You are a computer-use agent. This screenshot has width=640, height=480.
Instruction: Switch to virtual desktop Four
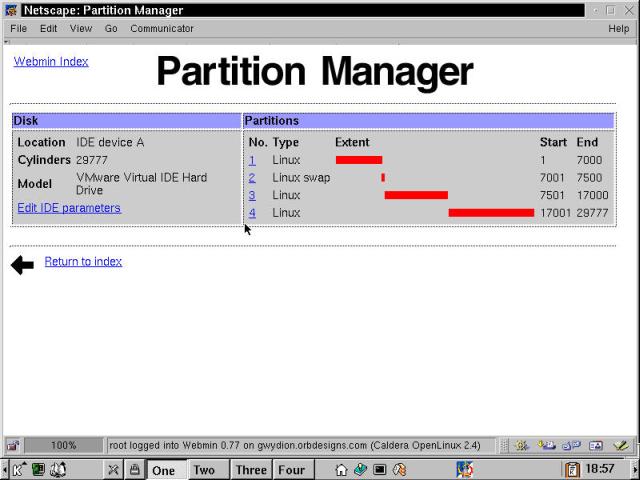[291, 469]
